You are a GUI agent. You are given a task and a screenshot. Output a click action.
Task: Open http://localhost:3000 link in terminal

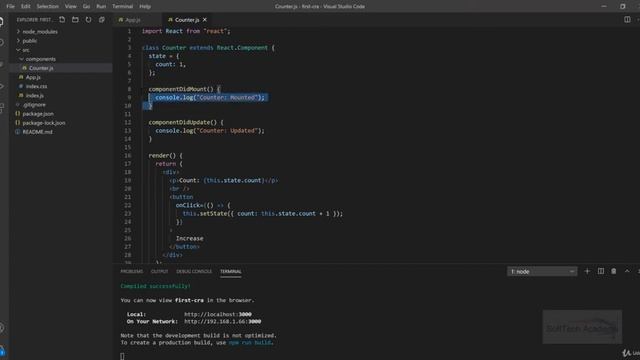218,314
